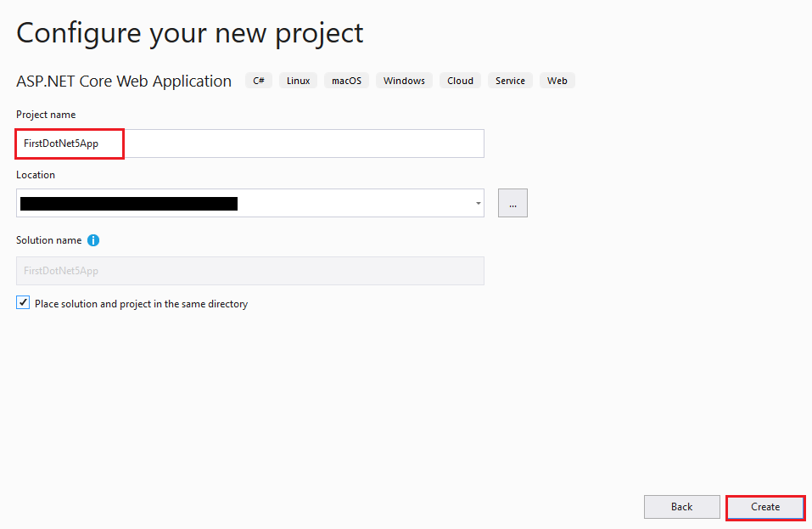Uncheck 'Place solution and project in the same directory'
The height and width of the screenshot is (529, 812).
[23, 302]
